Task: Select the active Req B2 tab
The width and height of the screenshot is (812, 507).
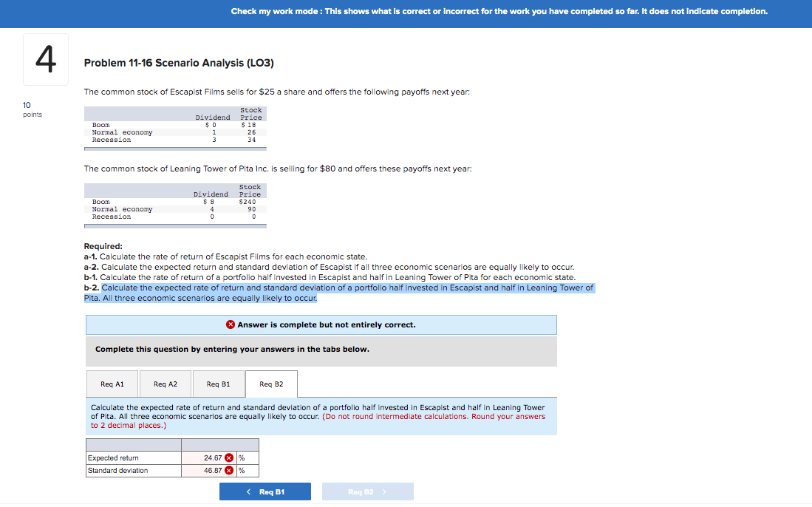Action: tap(270, 384)
